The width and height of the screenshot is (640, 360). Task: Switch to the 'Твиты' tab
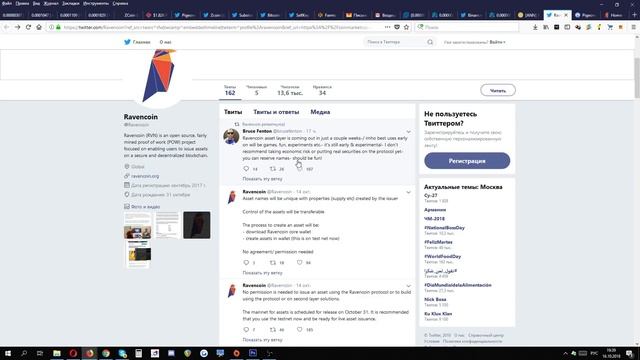[x=233, y=112]
